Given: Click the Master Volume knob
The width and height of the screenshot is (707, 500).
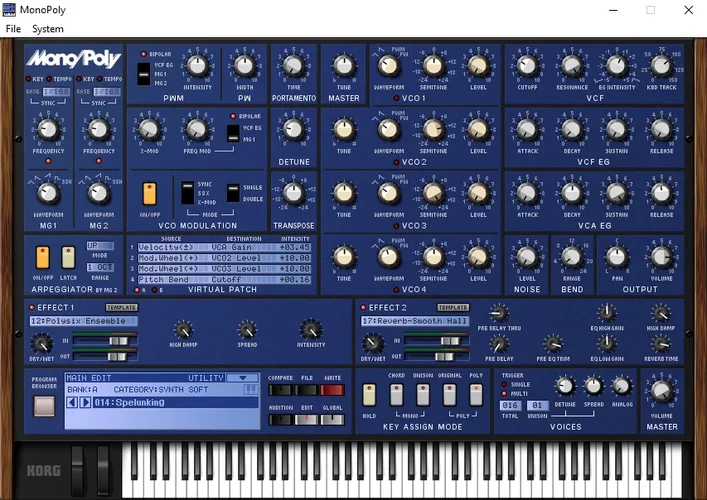Looking at the screenshot, I should (661, 392).
